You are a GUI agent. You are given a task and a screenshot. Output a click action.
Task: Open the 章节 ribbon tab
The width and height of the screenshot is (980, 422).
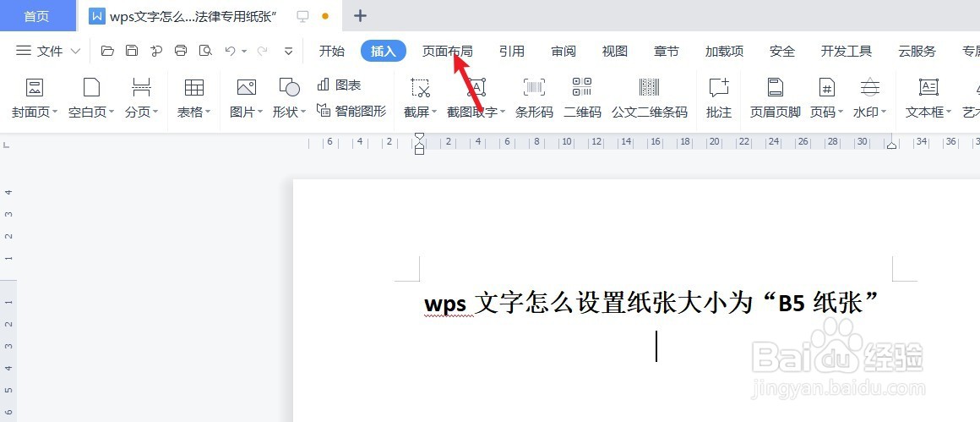(667, 52)
